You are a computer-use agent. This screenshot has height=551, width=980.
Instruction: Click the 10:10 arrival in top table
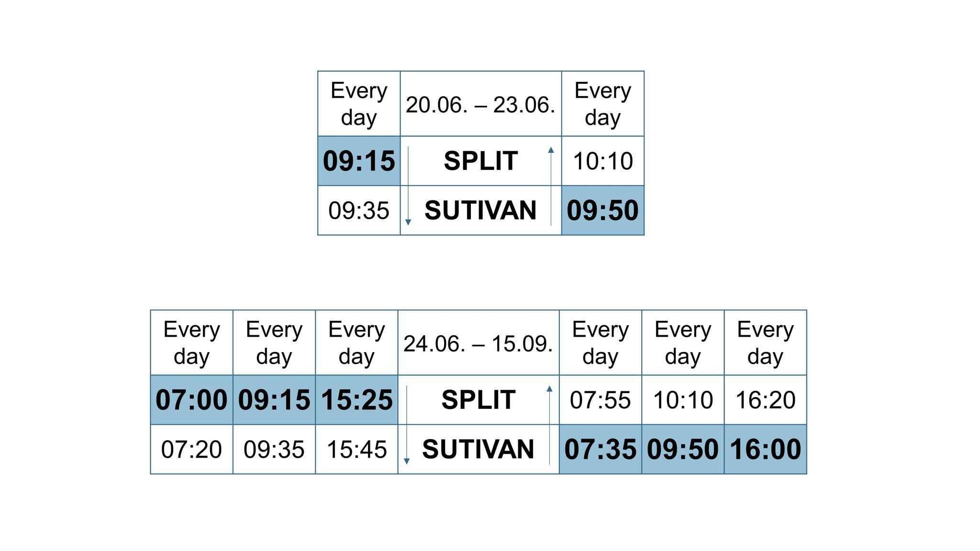tap(602, 161)
